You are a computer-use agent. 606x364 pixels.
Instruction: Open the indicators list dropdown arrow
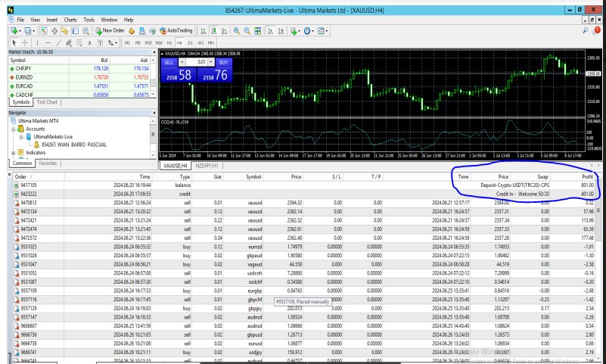pyautogui.click(x=299, y=31)
